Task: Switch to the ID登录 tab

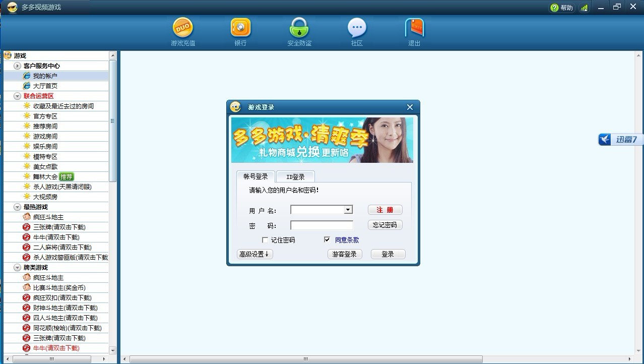Action: point(295,177)
